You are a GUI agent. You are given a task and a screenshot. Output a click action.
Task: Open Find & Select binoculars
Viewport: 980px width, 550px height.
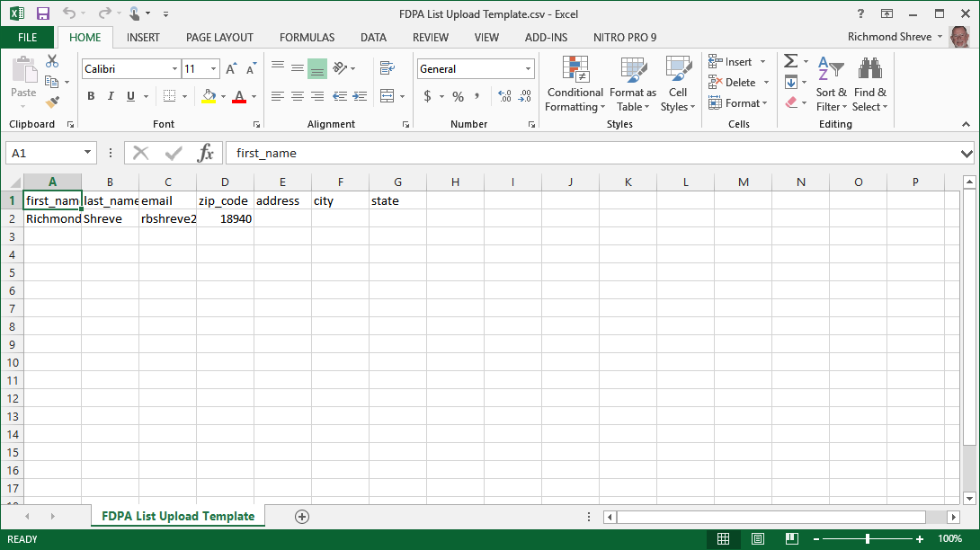tap(869, 84)
